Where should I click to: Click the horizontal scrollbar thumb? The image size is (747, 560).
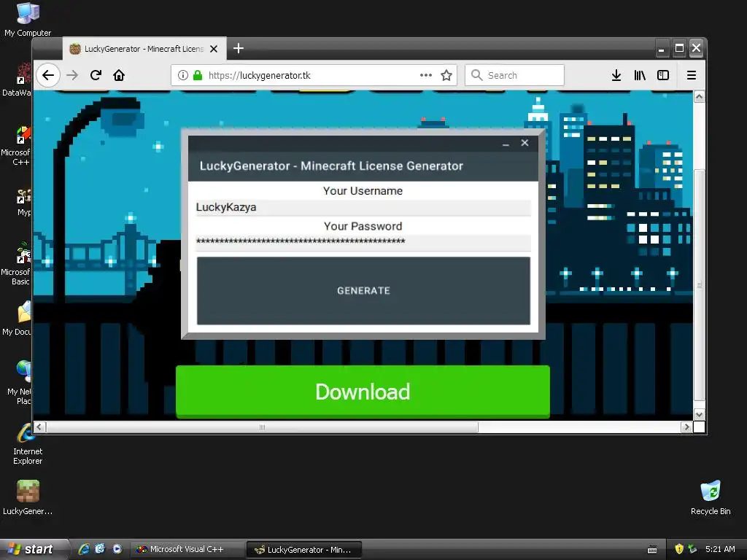coord(262,427)
